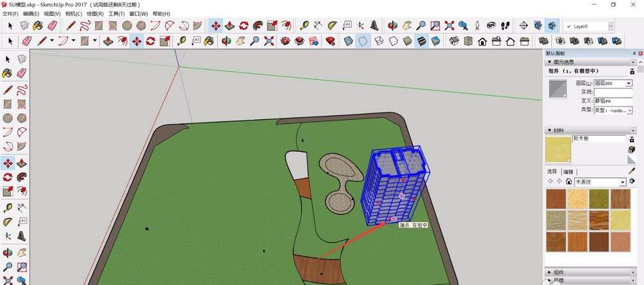
Task: Select the Zoom Extents tool in top toolbar
Action: click(x=450, y=26)
